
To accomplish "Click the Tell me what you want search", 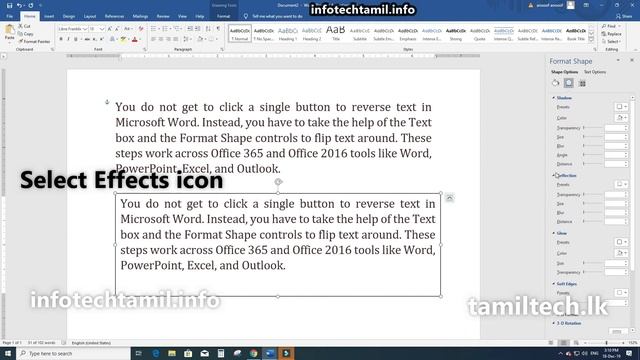I will click(273, 16).
